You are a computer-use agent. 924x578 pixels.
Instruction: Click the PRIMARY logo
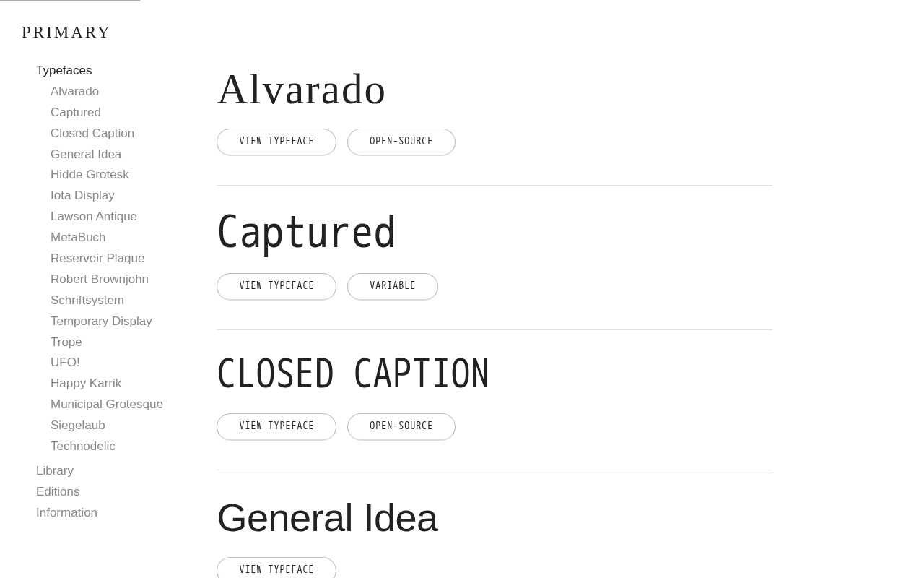pos(66,33)
